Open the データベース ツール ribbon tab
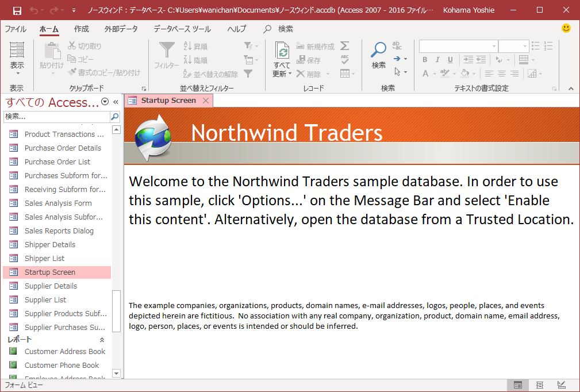Screen dimensions: 580x392 [182, 29]
